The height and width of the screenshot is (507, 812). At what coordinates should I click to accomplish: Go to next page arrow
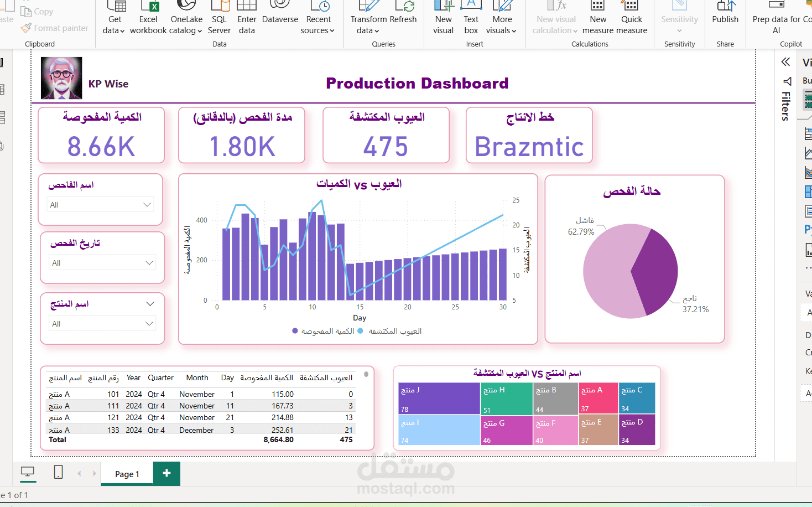coord(95,473)
